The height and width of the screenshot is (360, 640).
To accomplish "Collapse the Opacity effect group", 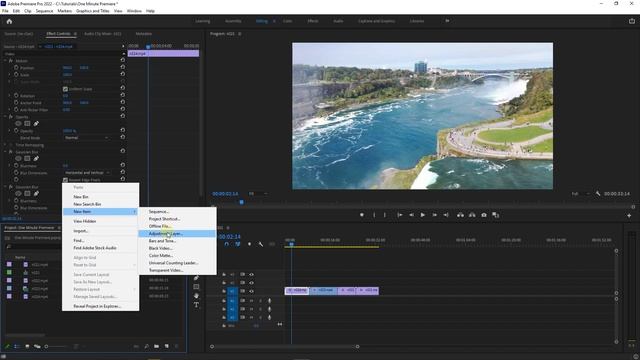I will pyautogui.click(x=6, y=117).
